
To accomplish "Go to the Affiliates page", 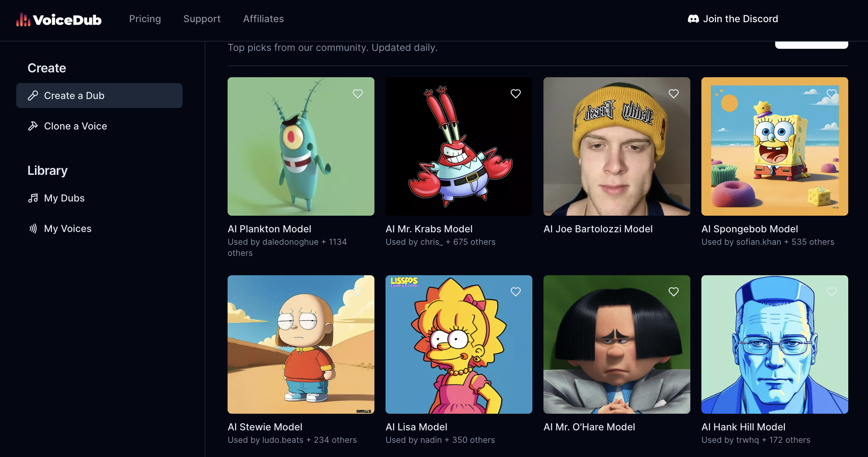I will point(263,19).
